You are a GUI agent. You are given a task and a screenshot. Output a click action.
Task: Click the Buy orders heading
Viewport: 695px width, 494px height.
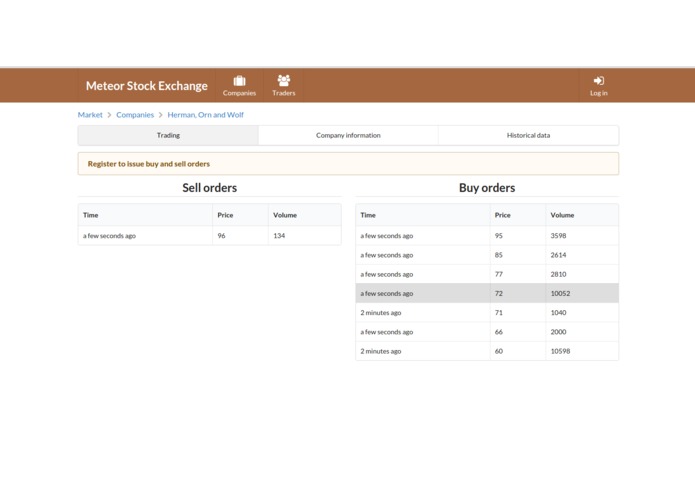pos(487,187)
